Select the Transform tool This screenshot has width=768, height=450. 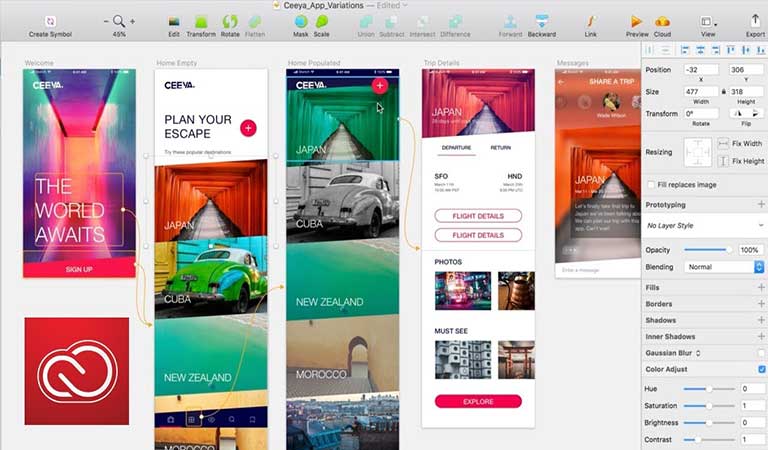coord(201,22)
